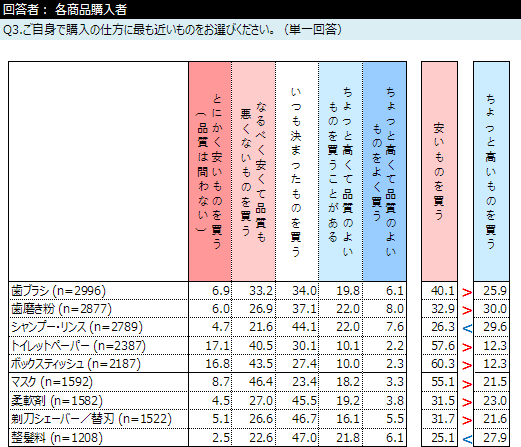Click the ちょっと高いものを買う summary header
This screenshot has width=521, height=447.
(x=491, y=171)
